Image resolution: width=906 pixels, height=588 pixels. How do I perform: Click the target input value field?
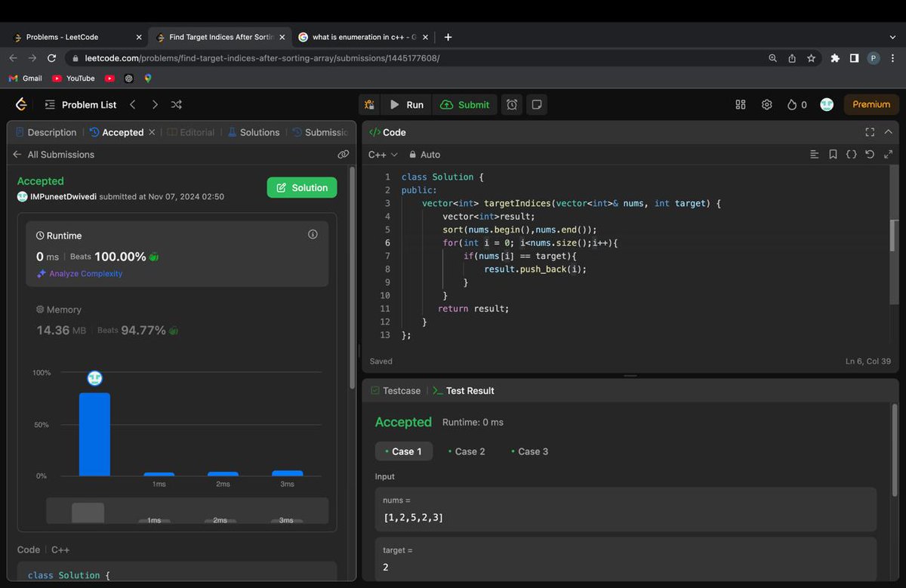coord(625,567)
